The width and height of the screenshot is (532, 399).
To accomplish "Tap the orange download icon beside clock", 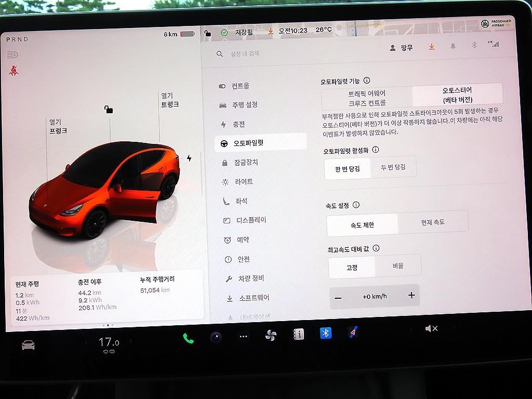I will 270,31.
